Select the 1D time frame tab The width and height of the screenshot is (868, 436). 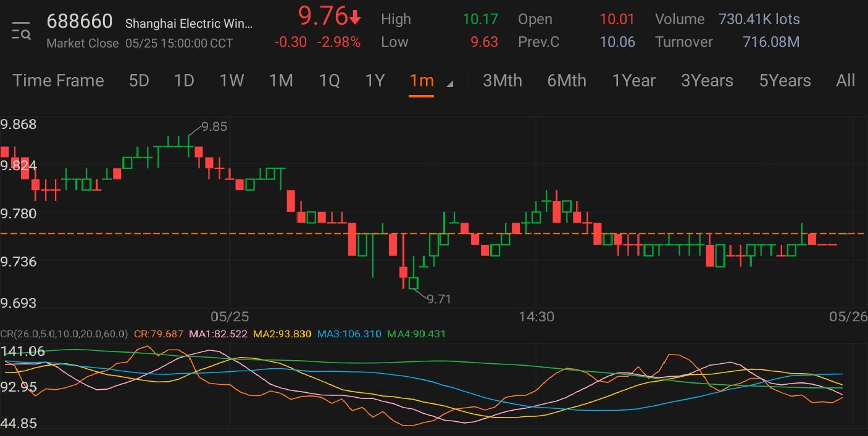click(184, 81)
